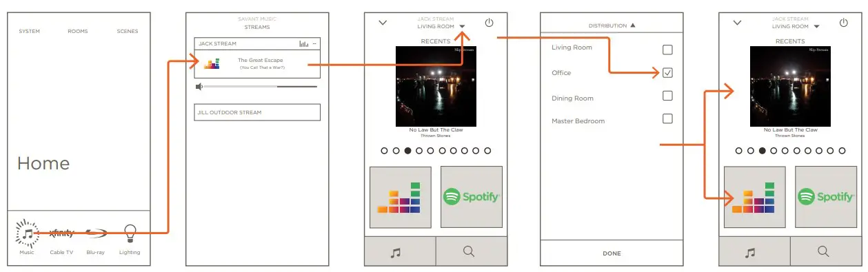Screen dimensions: 868x272
Task: Tap Recents heading on middle player screen
Action: [x=436, y=41]
